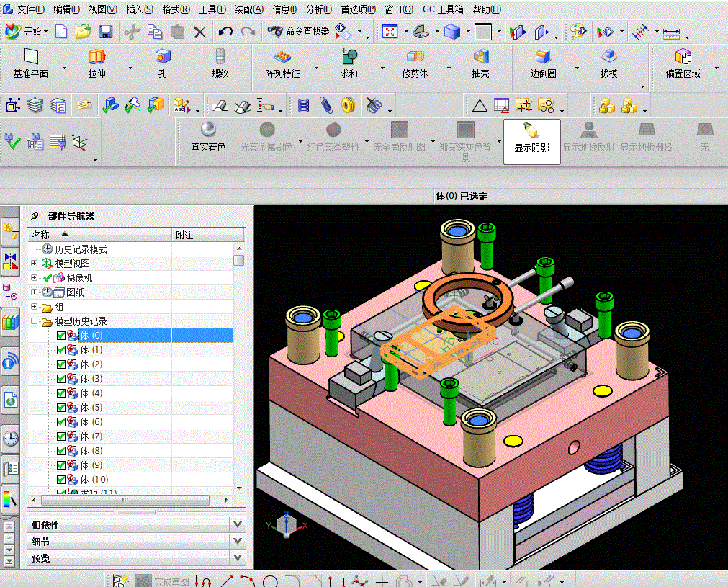Image resolution: width=728 pixels, height=587 pixels.
Task: Open the 编辑(E) menu
Action: [66, 9]
